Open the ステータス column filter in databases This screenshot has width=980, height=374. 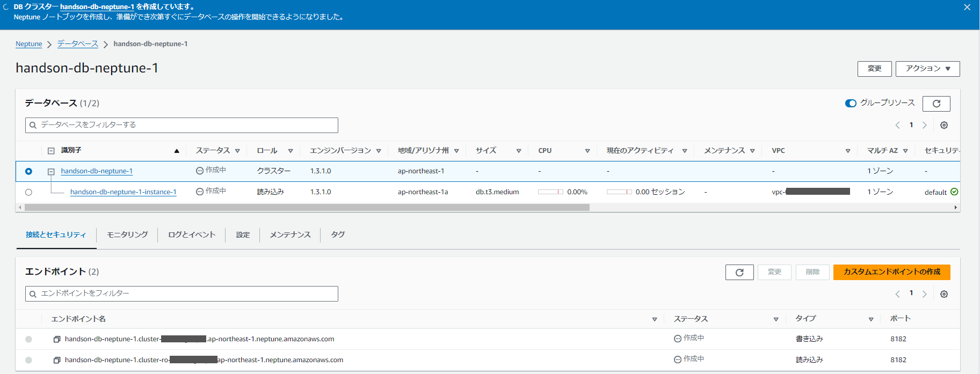click(x=237, y=151)
